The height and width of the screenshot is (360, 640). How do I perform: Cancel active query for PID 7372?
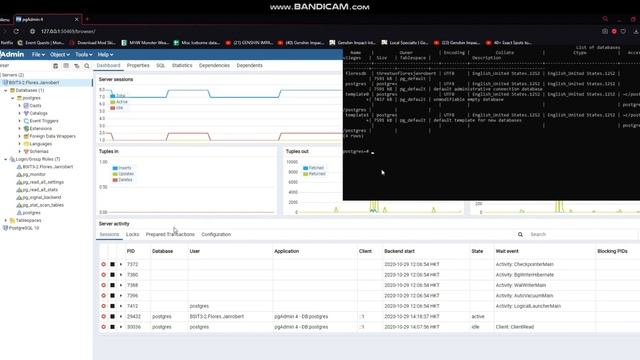(x=112, y=264)
